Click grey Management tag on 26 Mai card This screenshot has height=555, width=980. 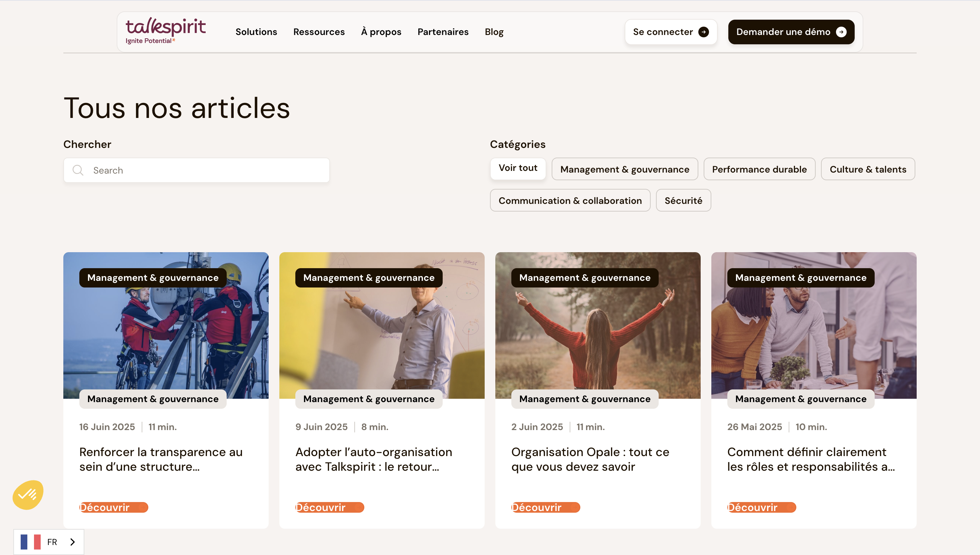tap(801, 399)
